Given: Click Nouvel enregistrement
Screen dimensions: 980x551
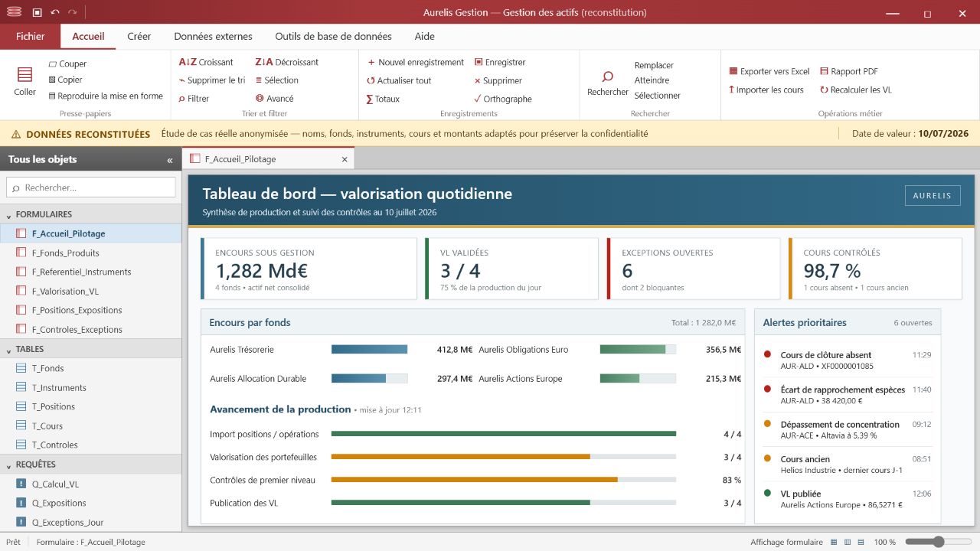Looking at the screenshot, I should click(x=416, y=62).
